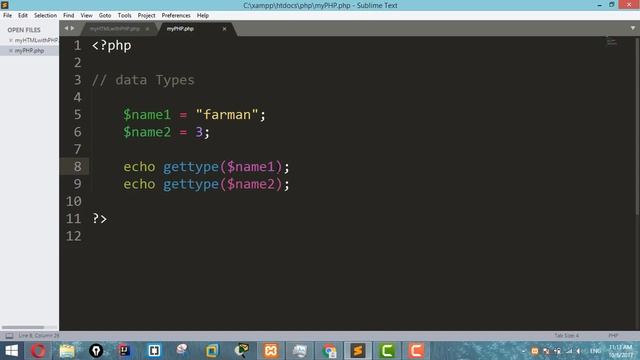Image resolution: width=640 pixels, height=360 pixels.
Task: Click the "farman" string on line 5
Action: click(x=227, y=115)
